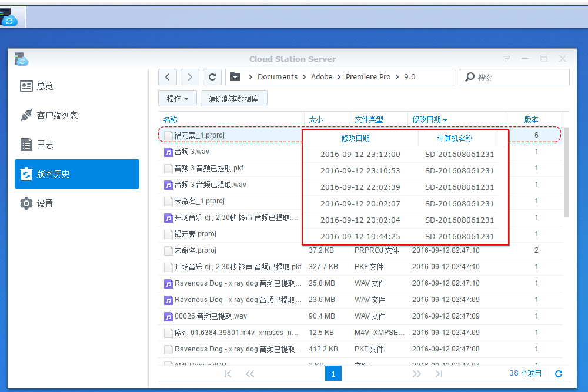Open the 客户端列表 client list panel

coord(47,115)
